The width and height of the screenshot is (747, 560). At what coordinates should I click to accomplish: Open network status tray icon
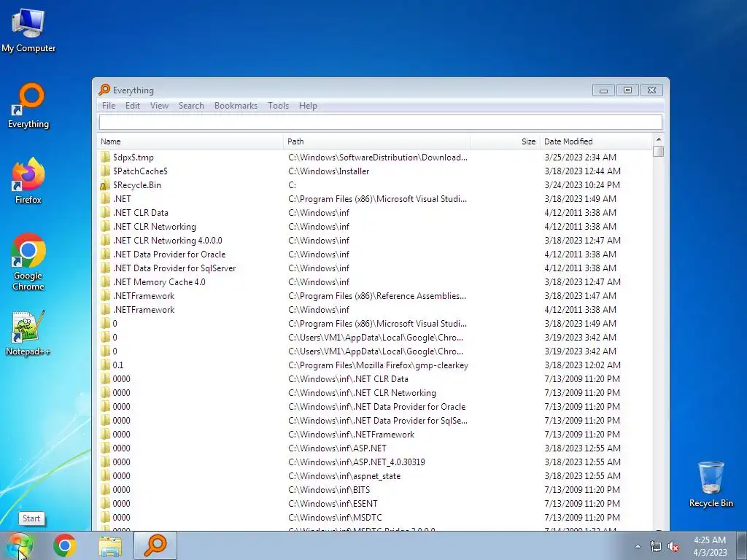tap(656, 547)
